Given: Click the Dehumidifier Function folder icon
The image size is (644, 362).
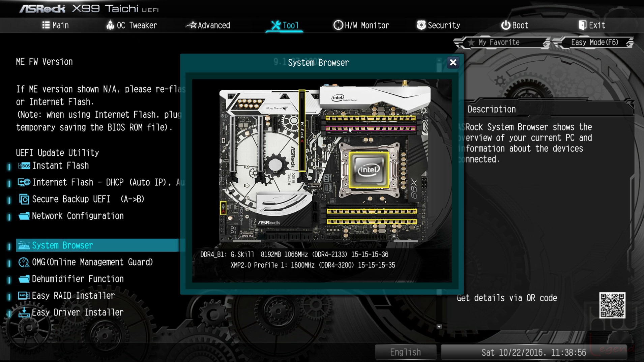Looking at the screenshot, I should 24,279.
